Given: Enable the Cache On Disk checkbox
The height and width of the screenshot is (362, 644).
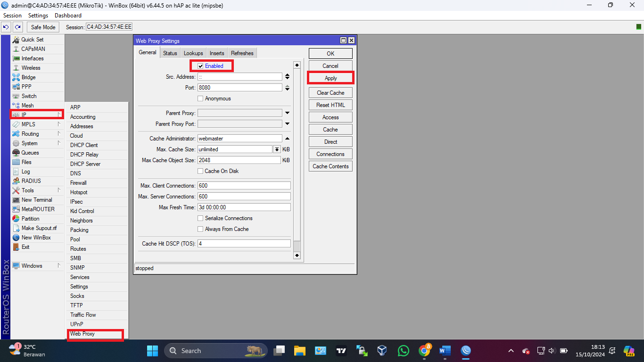Looking at the screenshot, I should pyautogui.click(x=200, y=171).
